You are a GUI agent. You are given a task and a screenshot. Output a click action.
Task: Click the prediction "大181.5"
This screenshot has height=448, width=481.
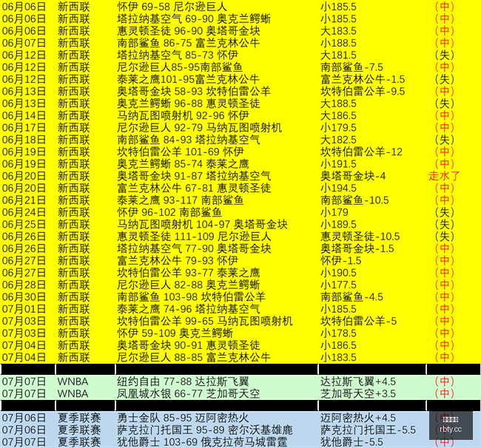[338, 55]
